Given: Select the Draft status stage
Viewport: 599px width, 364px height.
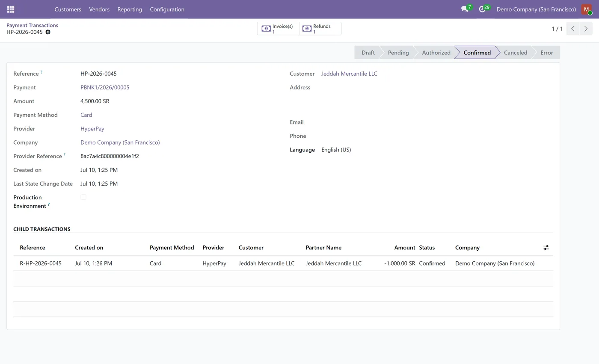Looking at the screenshot, I should 368,53.
